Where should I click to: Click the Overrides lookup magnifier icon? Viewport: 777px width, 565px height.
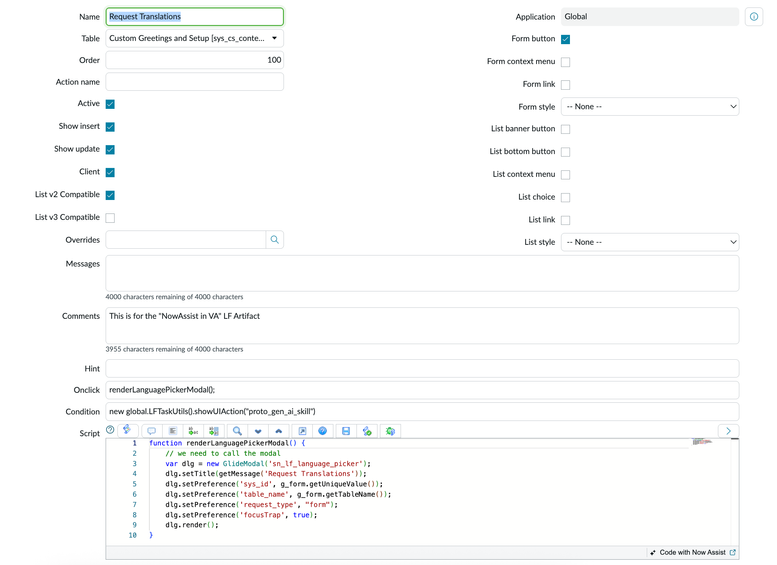(x=275, y=240)
